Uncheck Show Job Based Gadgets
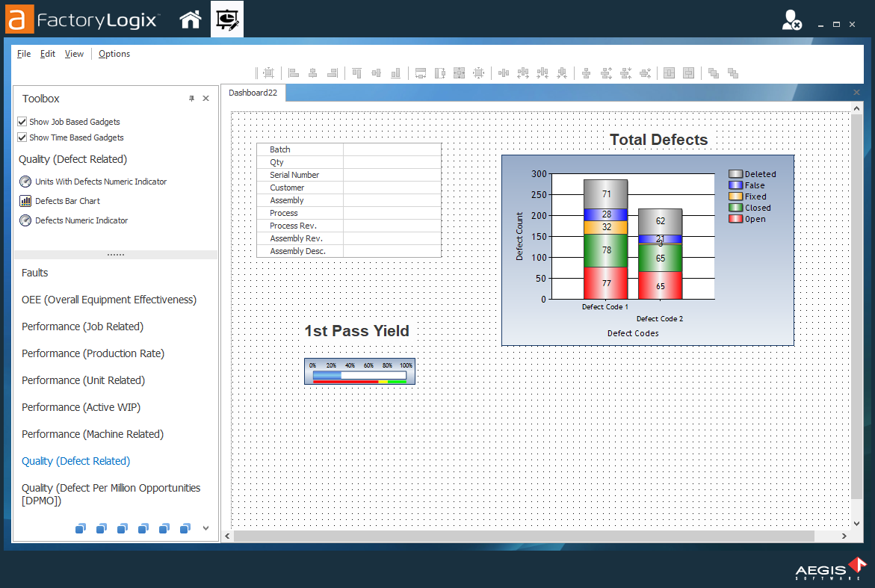Screen dimensions: 875x588 coord(22,121)
